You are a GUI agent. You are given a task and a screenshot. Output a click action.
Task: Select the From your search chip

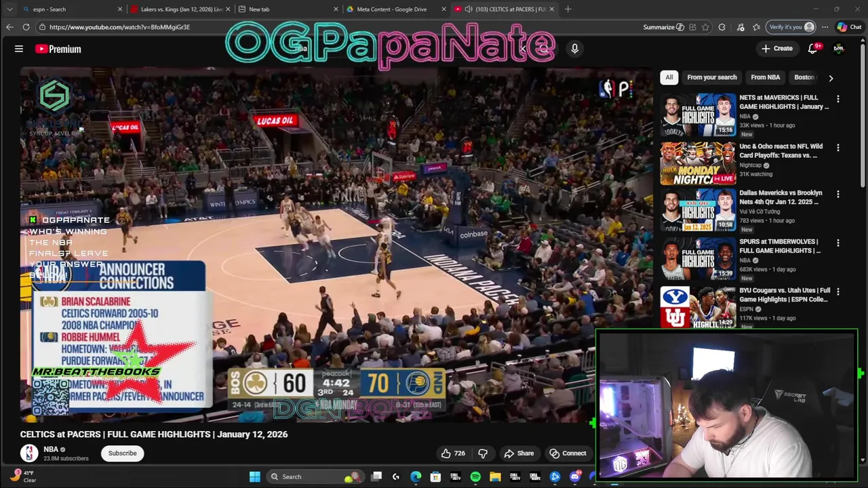click(712, 77)
